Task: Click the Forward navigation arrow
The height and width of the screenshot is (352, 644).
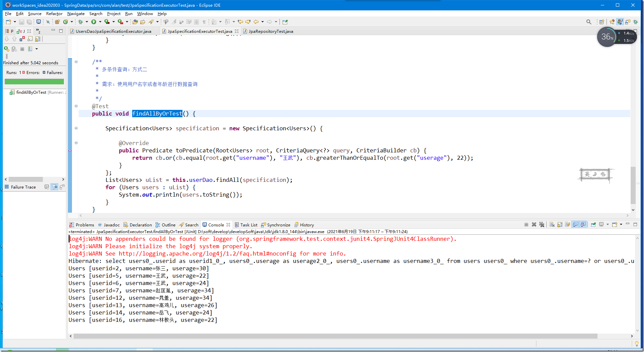Action: coord(269,22)
